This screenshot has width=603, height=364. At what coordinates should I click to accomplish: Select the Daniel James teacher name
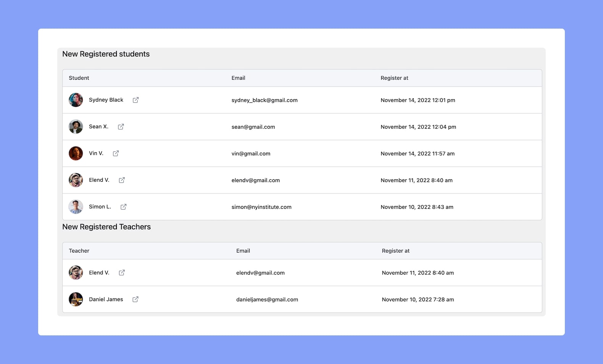[x=106, y=300]
